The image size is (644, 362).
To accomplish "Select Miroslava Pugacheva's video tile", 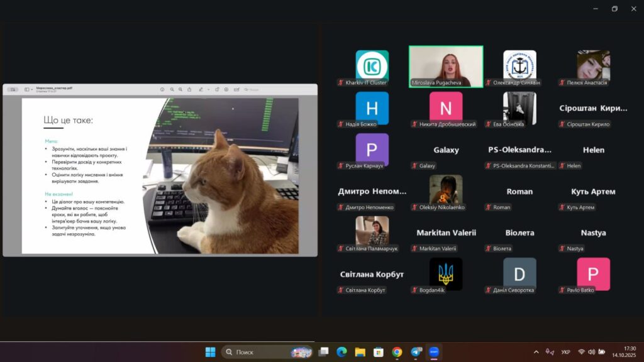I will coord(446,66).
